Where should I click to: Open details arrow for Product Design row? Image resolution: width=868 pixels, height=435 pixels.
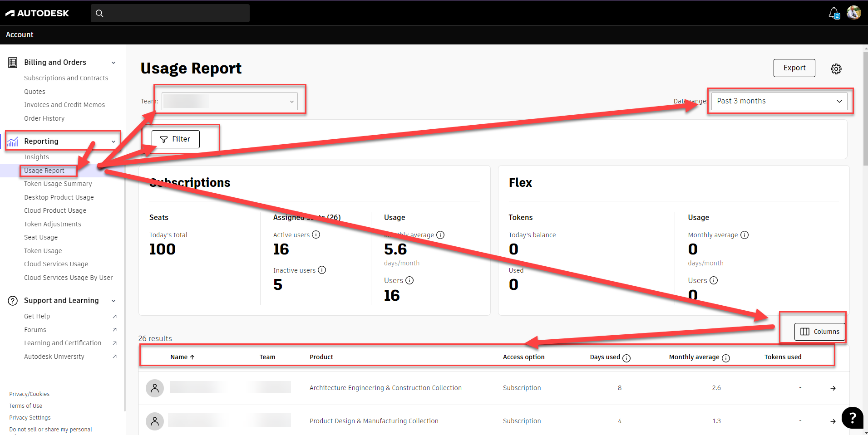[x=833, y=421]
